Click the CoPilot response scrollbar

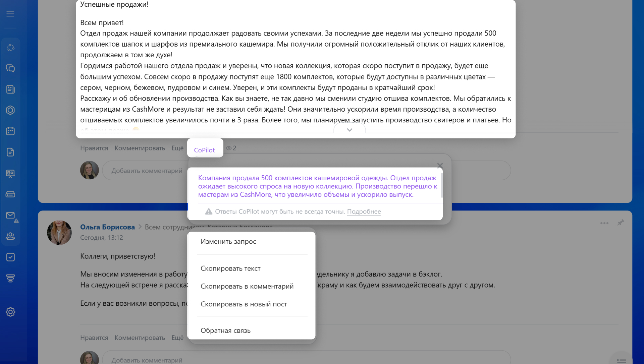point(441,185)
